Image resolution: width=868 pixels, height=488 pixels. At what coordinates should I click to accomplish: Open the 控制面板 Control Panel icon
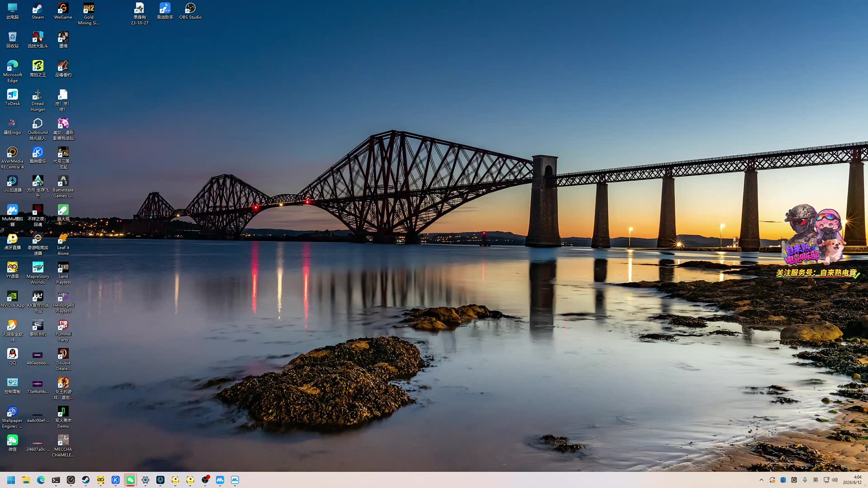click(13, 385)
